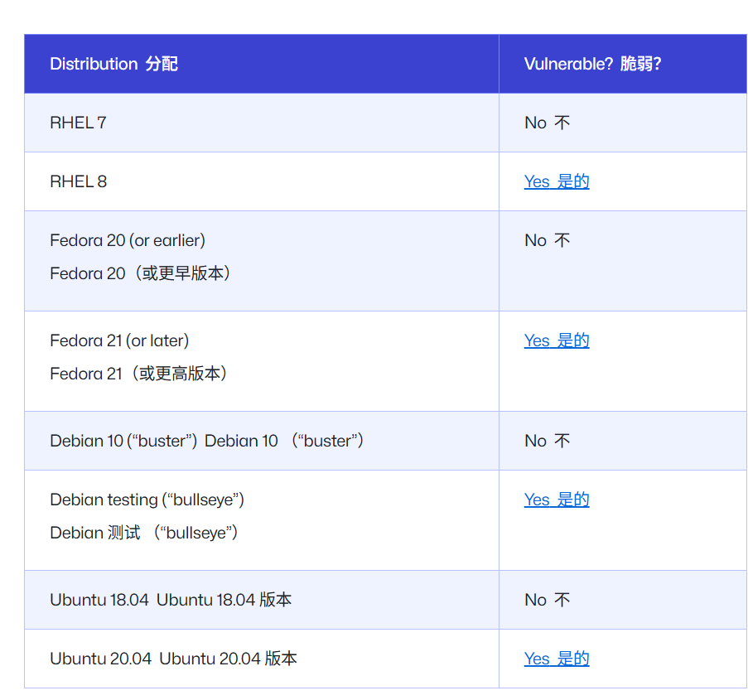Select the 'Fedora 21（或更高版本）' text
Image resolution: width=748 pixels, height=700 pixels.
(138, 374)
